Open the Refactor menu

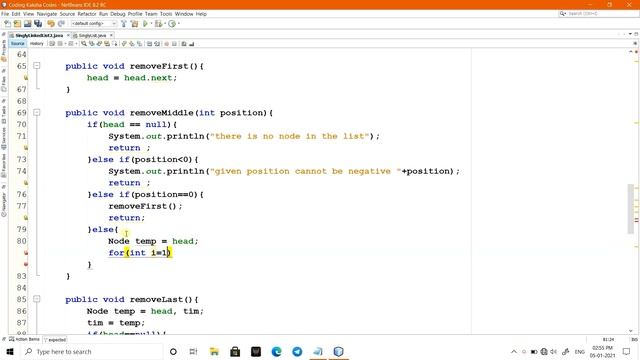coord(87,14)
